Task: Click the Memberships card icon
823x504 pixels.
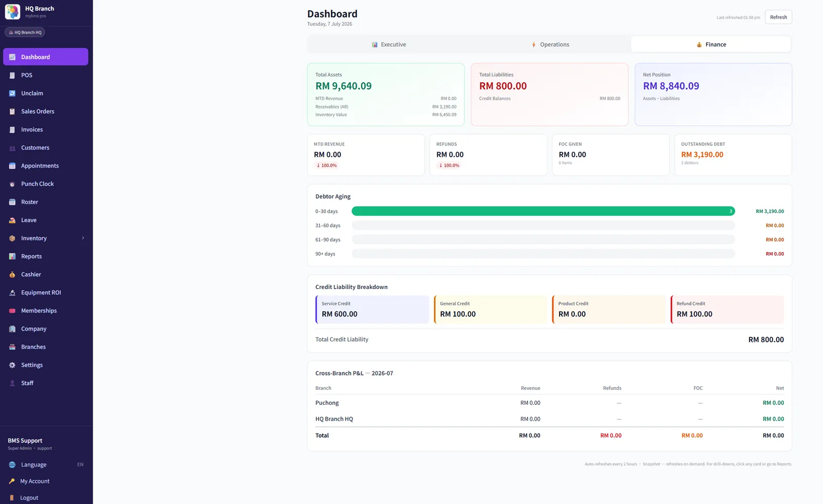Action: (x=12, y=311)
